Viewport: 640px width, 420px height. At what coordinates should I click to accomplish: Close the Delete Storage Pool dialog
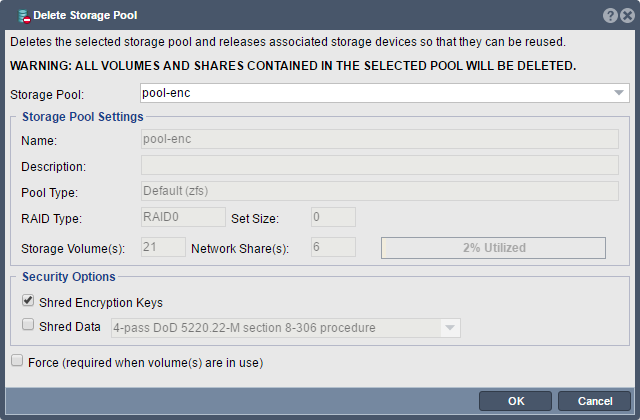coord(627,16)
